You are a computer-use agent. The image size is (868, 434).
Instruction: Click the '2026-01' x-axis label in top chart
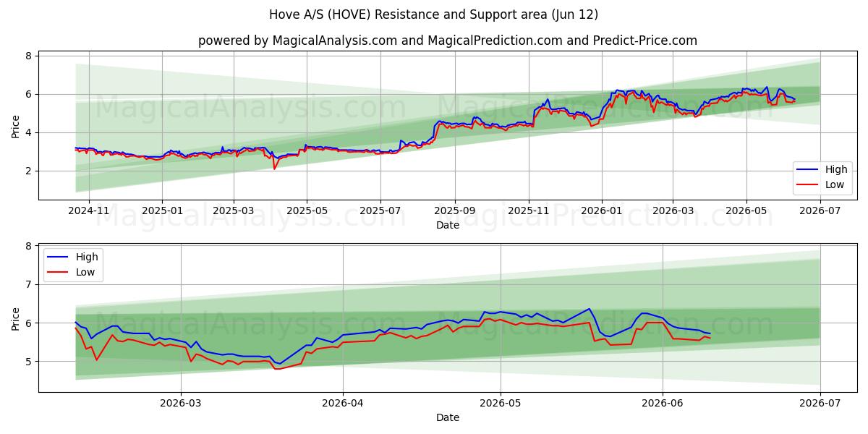(602, 213)
